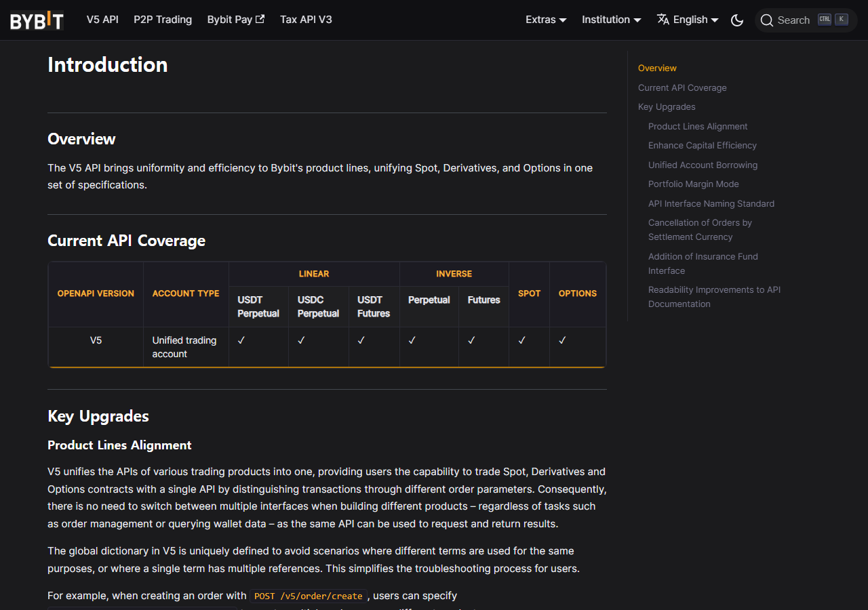Go to Key Upgrades sidebar link
The width and height of the screenshot is (868, 610).
(x=667, y=106)
